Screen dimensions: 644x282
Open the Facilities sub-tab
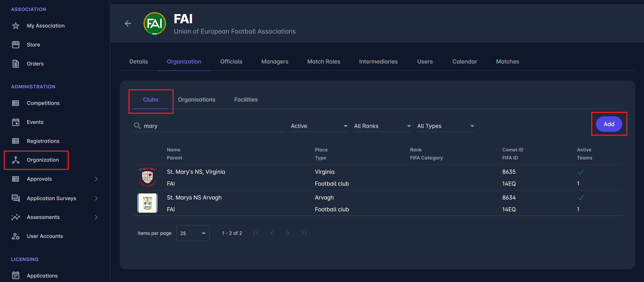(x=246, y=100)
